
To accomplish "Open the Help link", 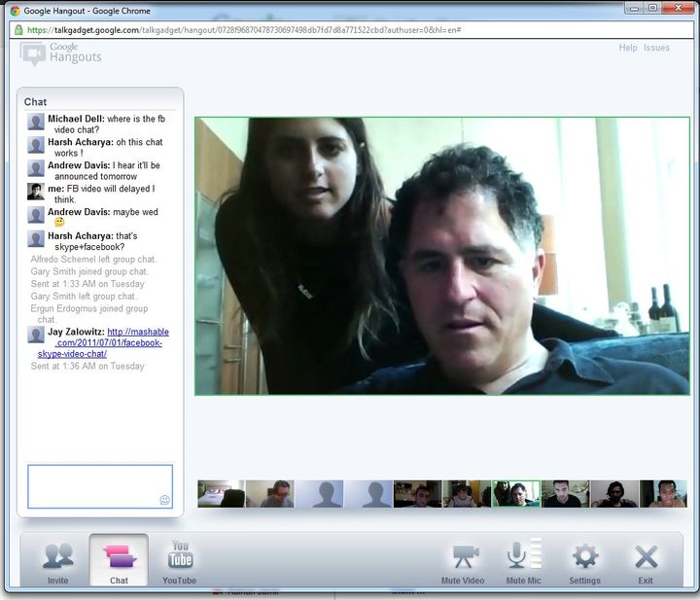I will point(628,48).
